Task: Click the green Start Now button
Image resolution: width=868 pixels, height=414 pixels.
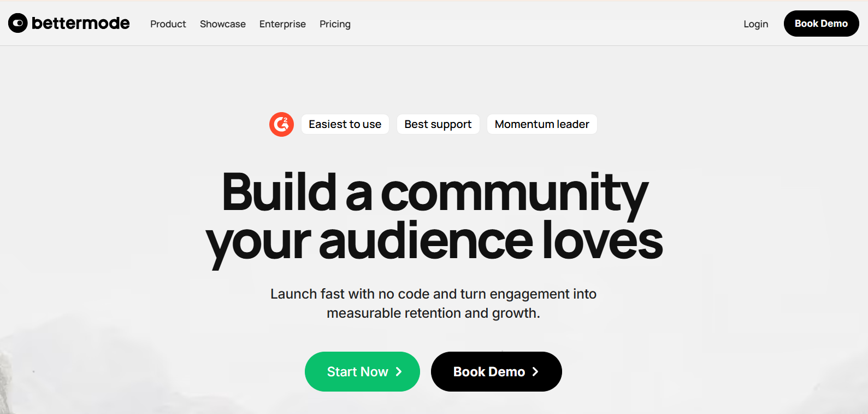Action: tap(362, 371)
